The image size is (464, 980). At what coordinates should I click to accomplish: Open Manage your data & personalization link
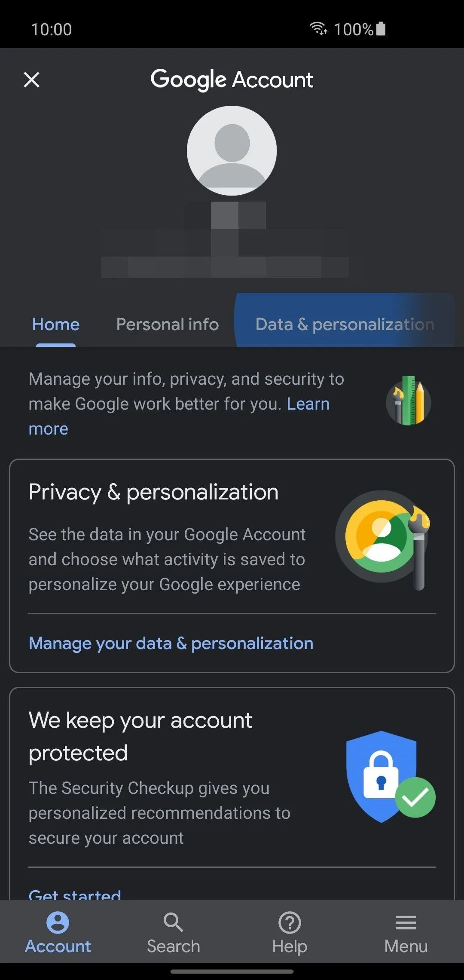[171, 643]
